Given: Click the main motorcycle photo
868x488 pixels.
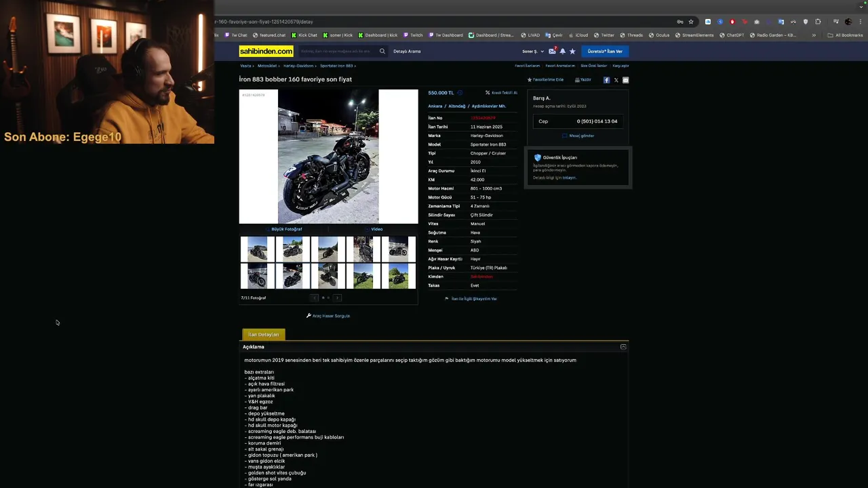Looking at the screenshot, I should [x=328, y=157].
